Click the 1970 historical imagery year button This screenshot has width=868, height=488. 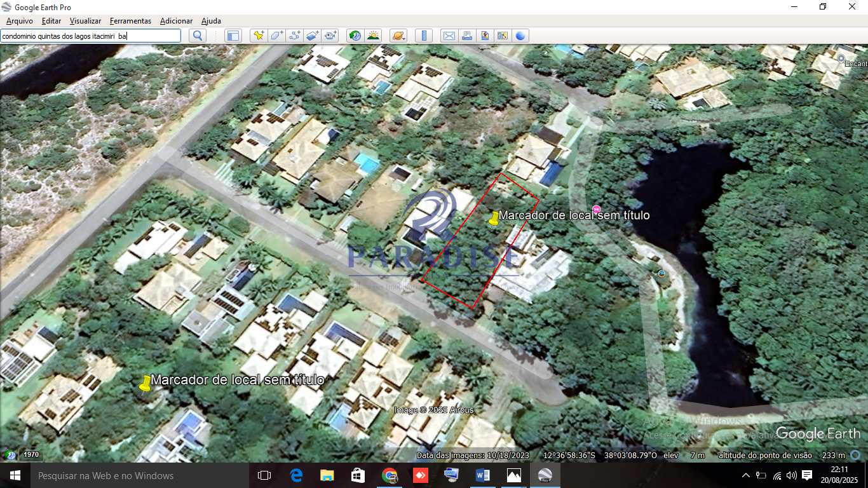coord(31,455)
